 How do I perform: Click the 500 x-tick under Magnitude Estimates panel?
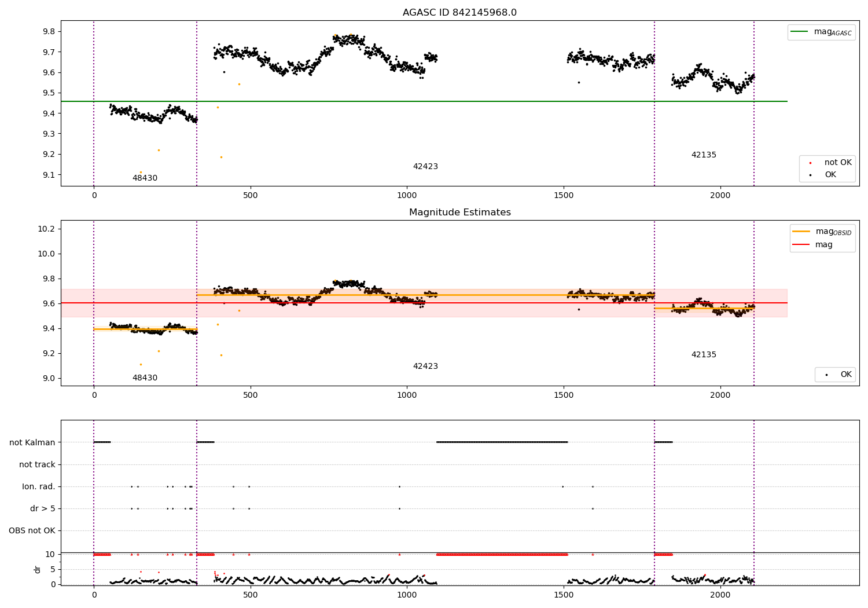[x=251, y=395]
